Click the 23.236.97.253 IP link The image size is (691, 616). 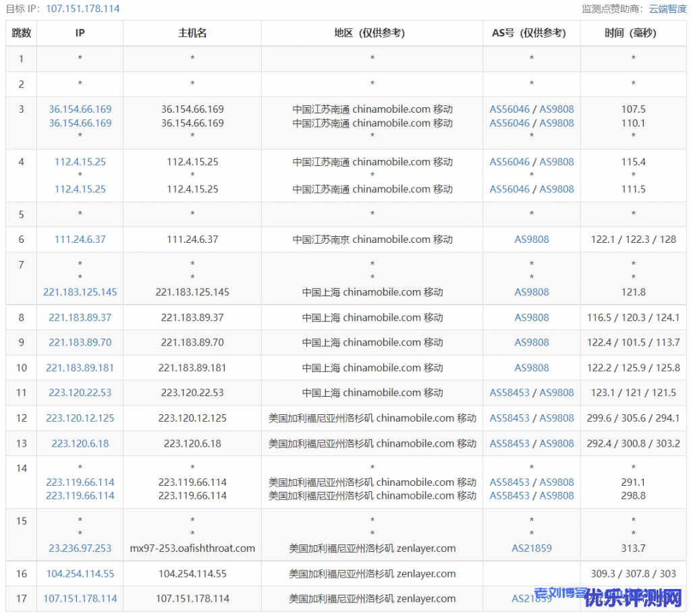tap(80, 549)
